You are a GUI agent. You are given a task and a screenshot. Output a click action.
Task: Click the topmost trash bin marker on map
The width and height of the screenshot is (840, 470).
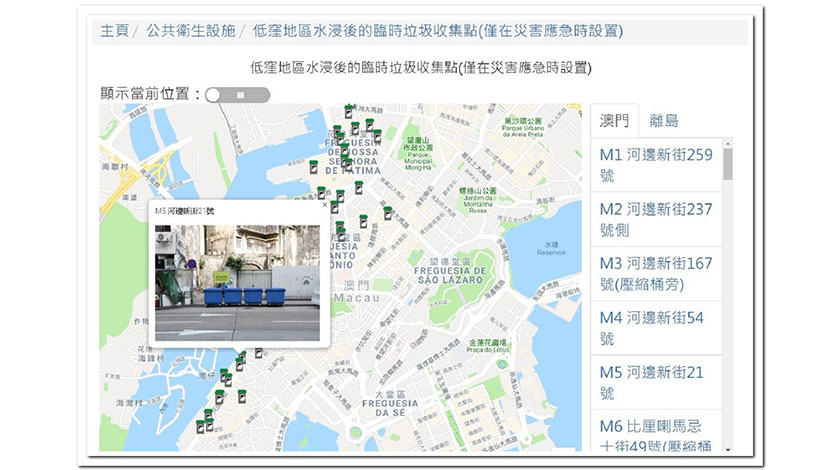click(x=349, y=112)
